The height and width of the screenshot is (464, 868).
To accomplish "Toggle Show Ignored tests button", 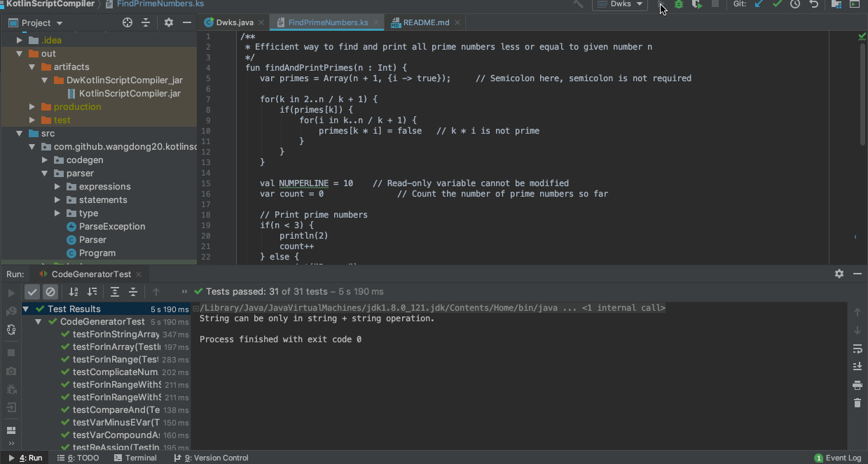I will coord(50,292).
